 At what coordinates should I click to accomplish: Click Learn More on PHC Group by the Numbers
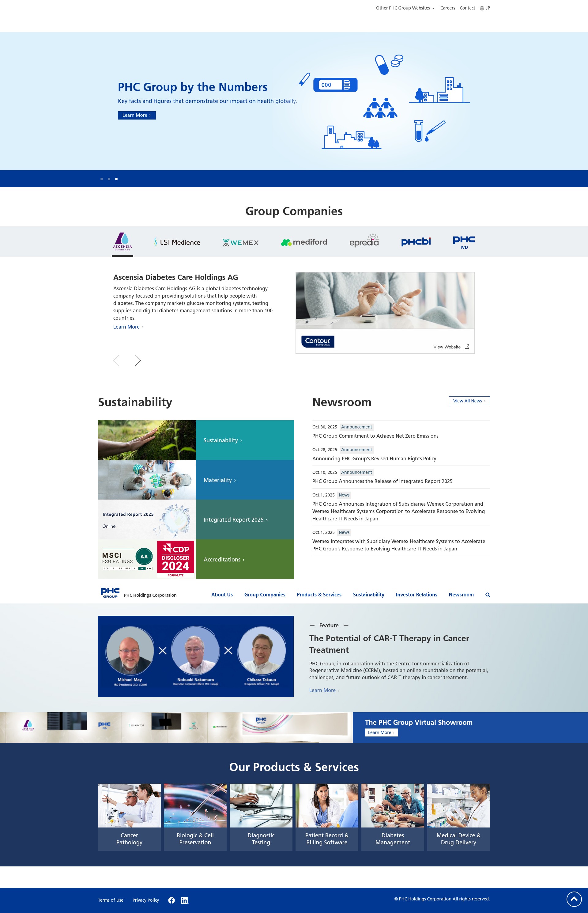click(x=137, y=115)
